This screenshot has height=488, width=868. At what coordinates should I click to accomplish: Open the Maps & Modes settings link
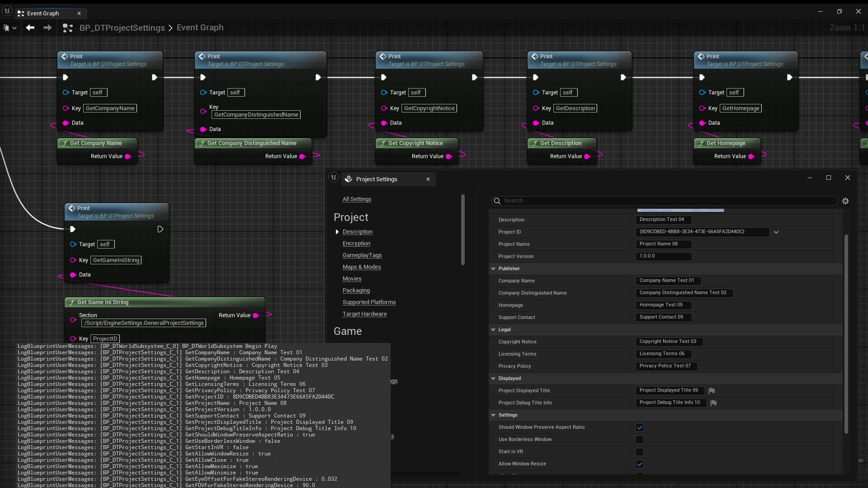pos(362,267)
